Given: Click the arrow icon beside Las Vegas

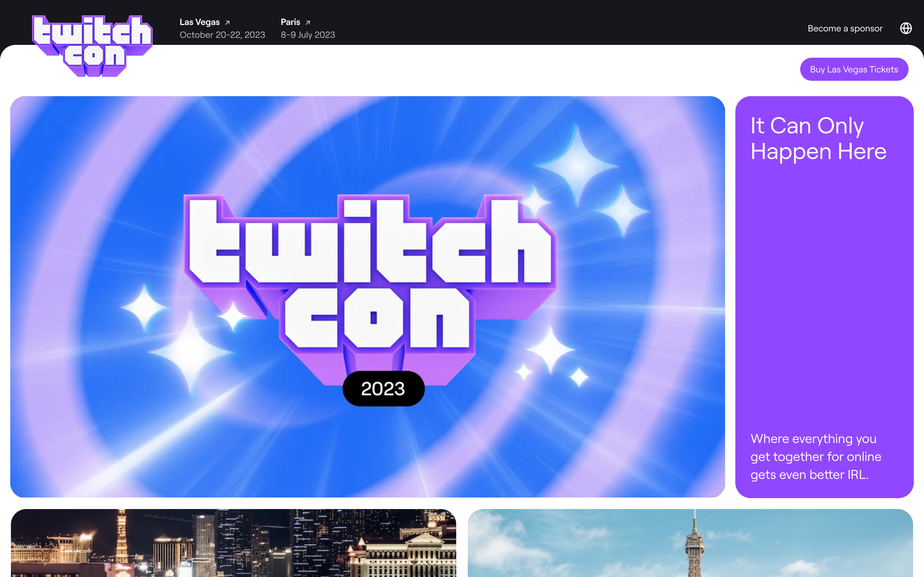Looking at the screenshot, I should (x=227, y=22).
